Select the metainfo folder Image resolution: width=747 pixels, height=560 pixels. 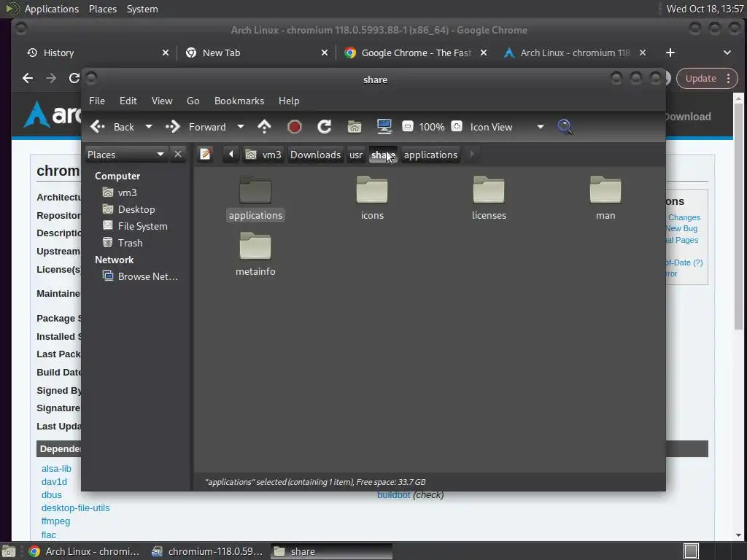[255, 253]
